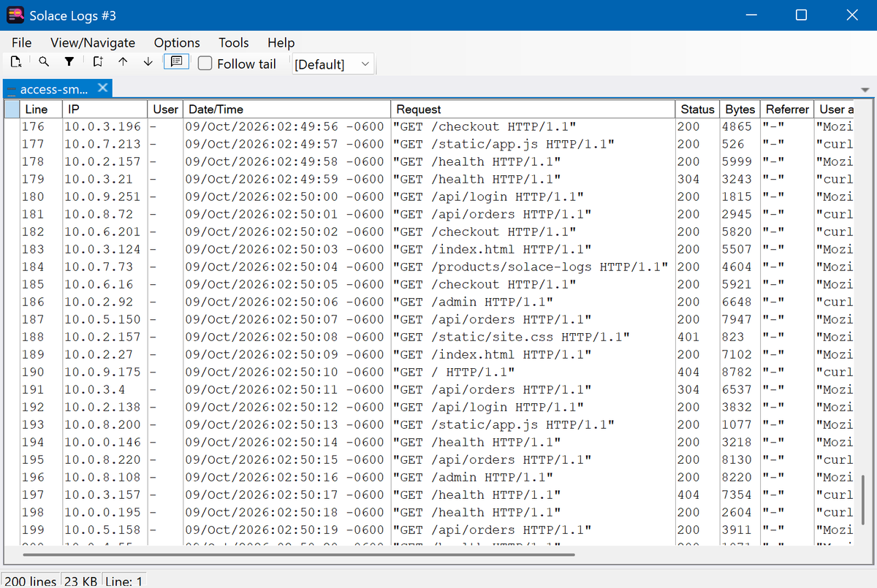The image size is (877, 588).
Task: Click the "200 lines" status bar entry
Action: (x=31, y=581)
